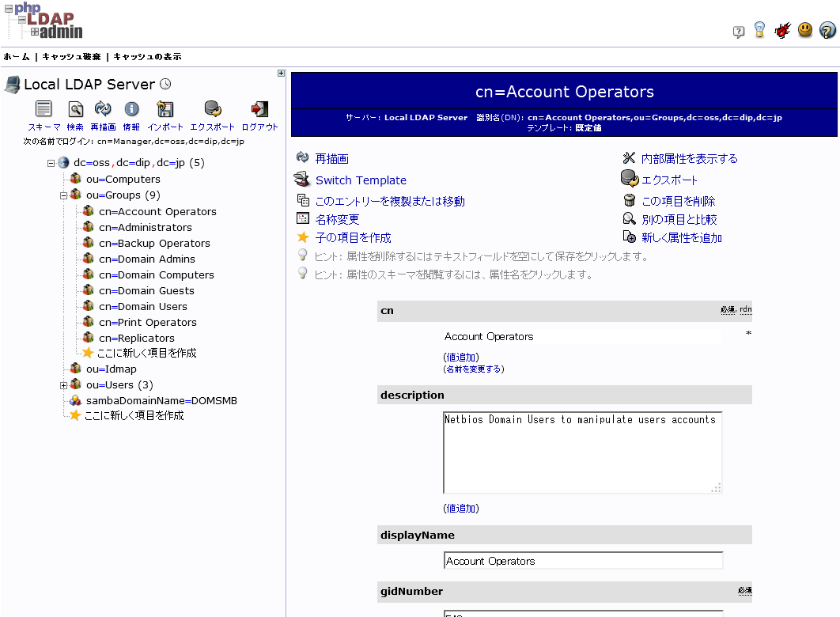
Task: Click the import (インポート) icon
Action: pyautogui.click(x=165, y=108)
